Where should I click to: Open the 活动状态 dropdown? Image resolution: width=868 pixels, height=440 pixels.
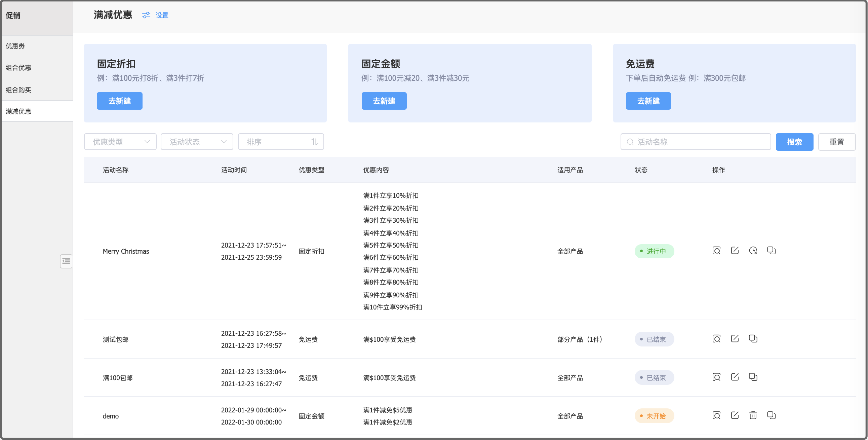click(x=197, y=142)
